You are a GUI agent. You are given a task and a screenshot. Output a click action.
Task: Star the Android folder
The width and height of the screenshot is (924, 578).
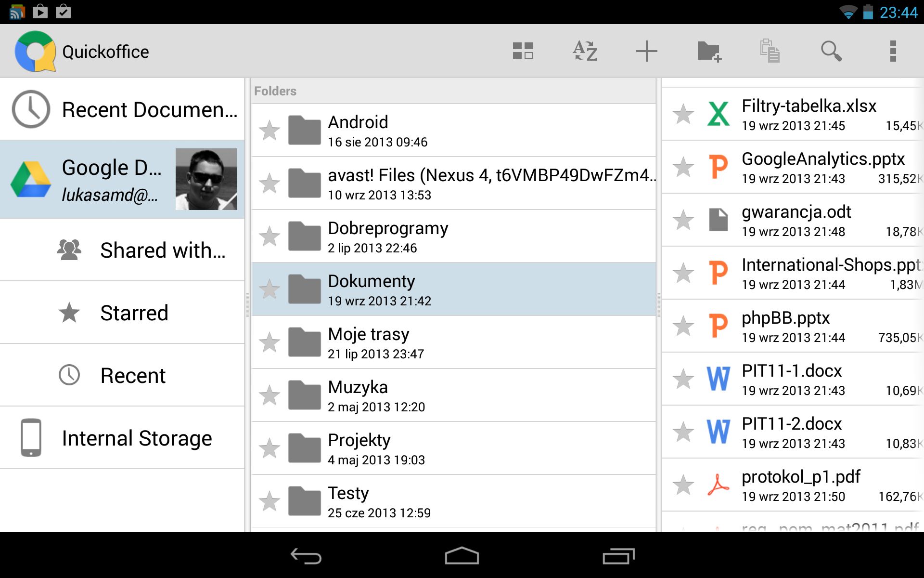pyautogui.click(x=269, y=131)
